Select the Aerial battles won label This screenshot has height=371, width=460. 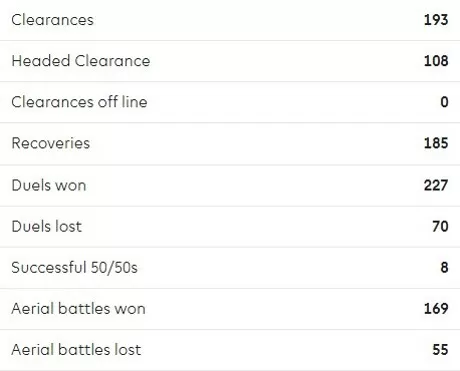78,308
